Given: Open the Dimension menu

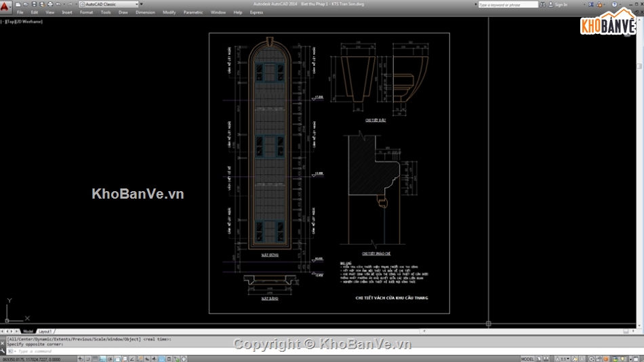Looking at the screenshot, I should coord(145,12).
